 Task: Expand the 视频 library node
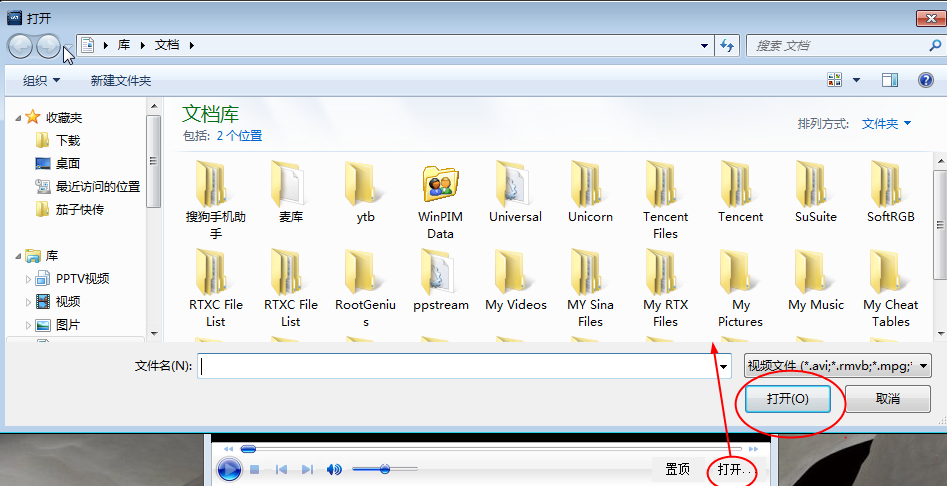click(x=28, y=302)
